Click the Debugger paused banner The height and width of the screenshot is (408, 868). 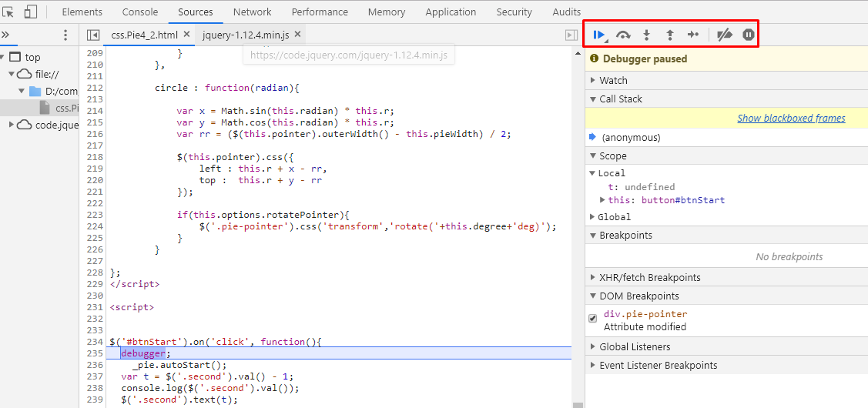click(726, 59)
